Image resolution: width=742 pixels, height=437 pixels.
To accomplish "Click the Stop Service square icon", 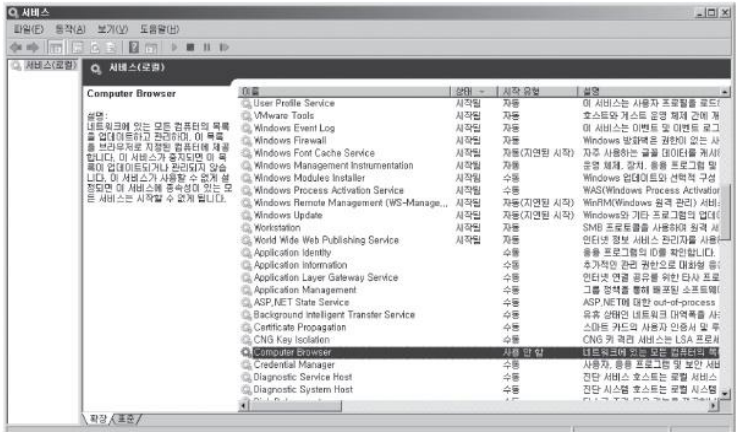I will pos(190,47).
